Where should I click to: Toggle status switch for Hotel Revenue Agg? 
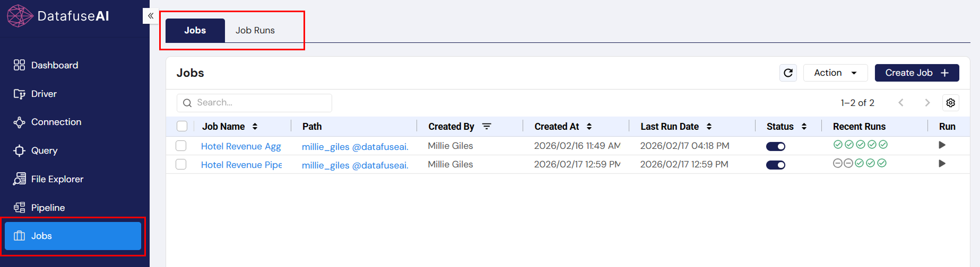(776, 146)
